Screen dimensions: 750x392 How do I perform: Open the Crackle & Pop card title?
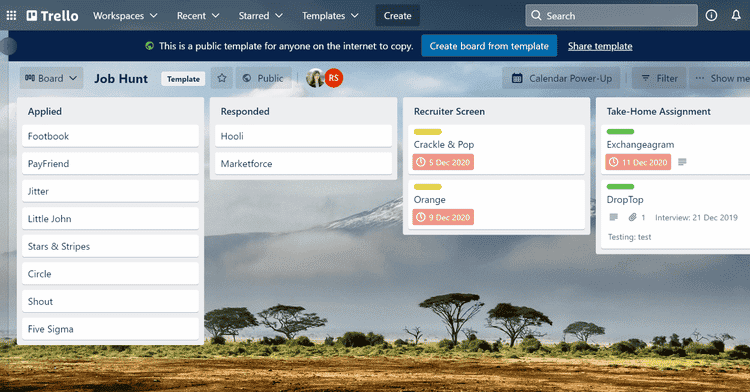[444, 144]
